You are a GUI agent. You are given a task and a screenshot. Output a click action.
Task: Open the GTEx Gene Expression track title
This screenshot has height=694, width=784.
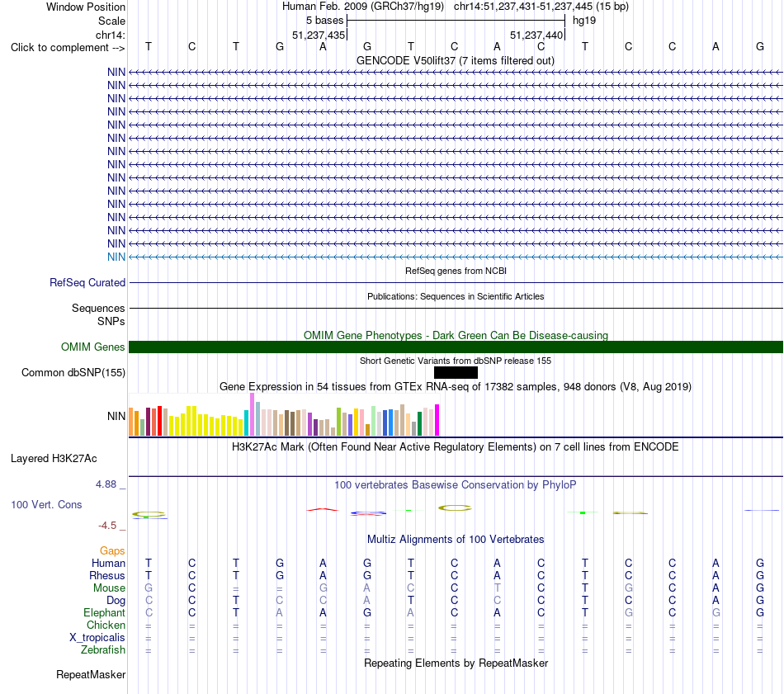point(456,386)
